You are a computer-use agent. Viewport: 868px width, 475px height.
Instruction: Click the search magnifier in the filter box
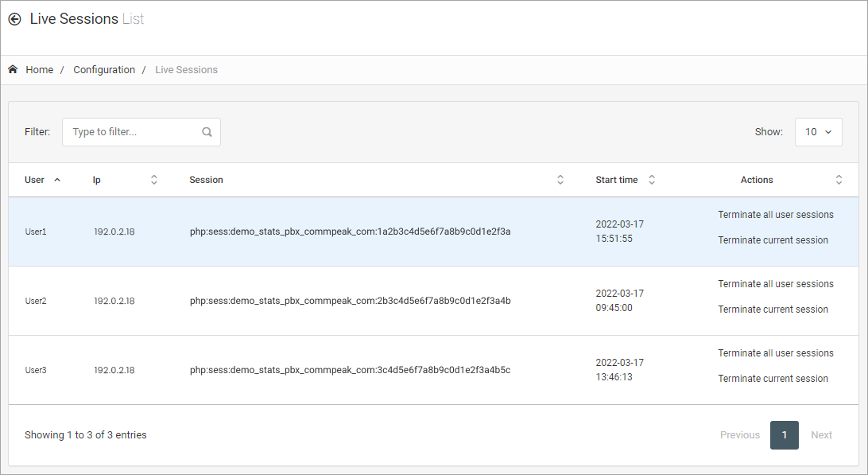coord(207,132)
